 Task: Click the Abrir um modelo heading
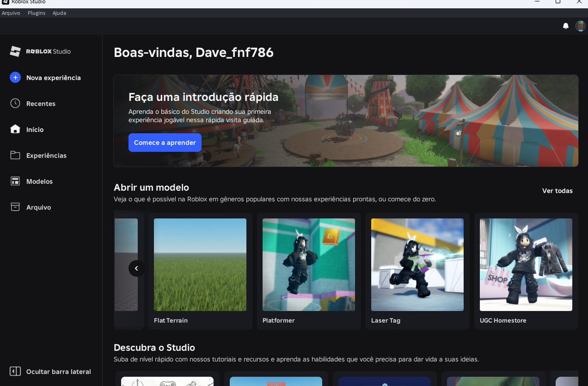pyautogui.click(x=151, y=187)
